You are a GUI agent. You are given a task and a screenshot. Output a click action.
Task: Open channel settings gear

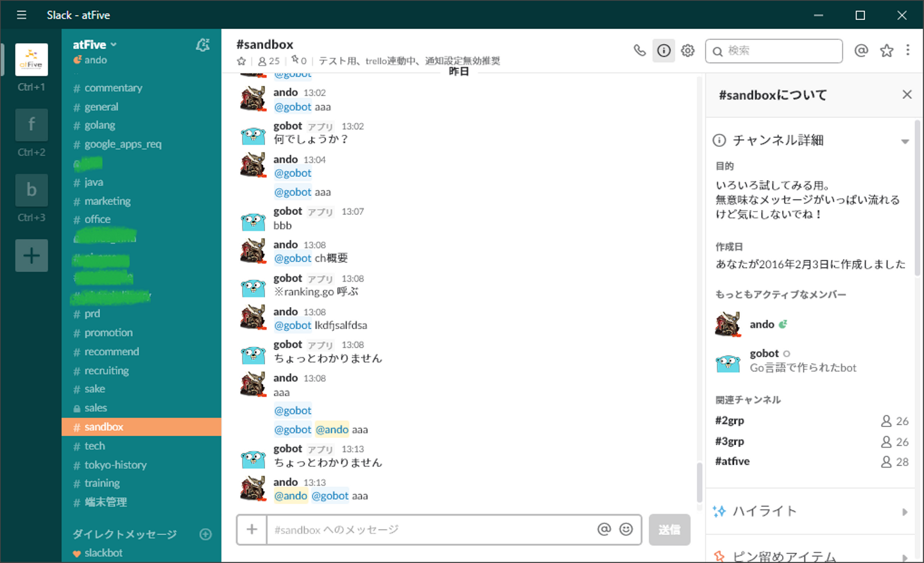click(x=688, y=50)
